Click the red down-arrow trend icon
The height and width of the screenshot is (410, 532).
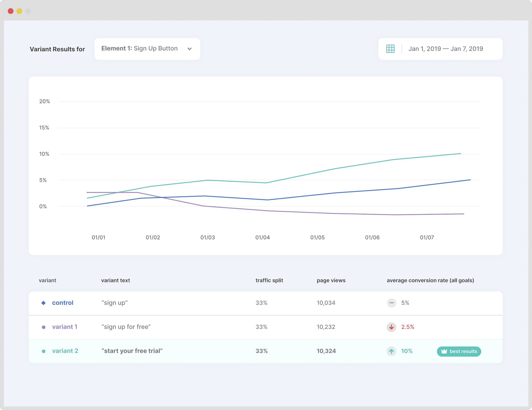click(x=391, y=327)
